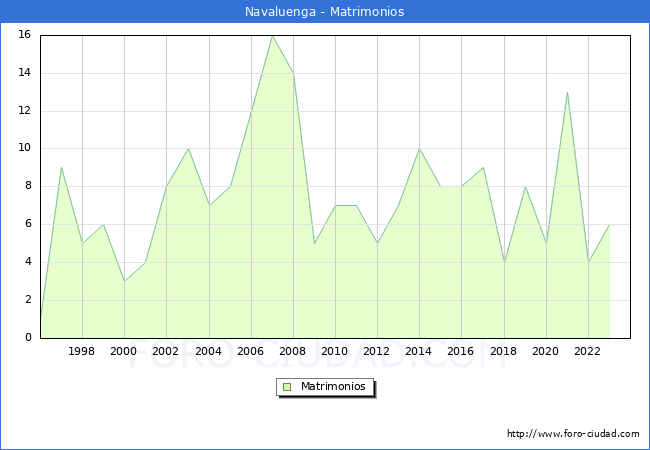Click the 0 y-axis label
Viewport: 650px width, 450px height.
pos(28,338)
